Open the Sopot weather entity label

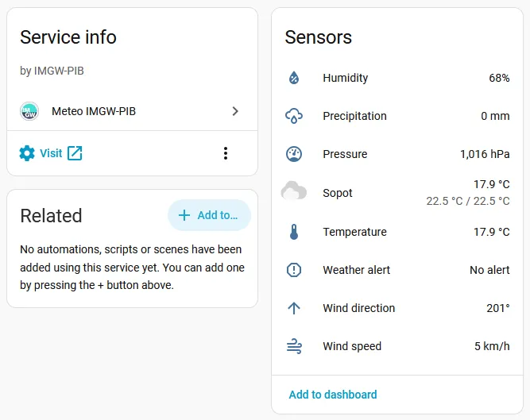(338, 193)
